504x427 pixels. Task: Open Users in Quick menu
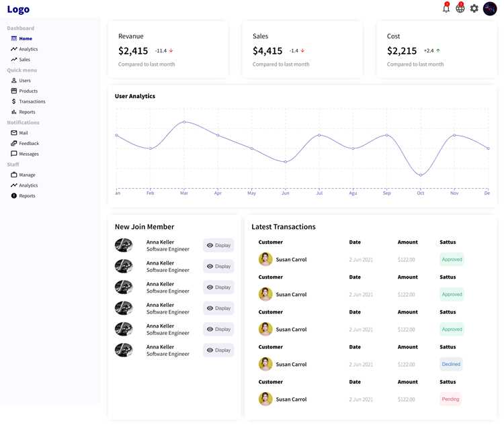tap(21, 81)
